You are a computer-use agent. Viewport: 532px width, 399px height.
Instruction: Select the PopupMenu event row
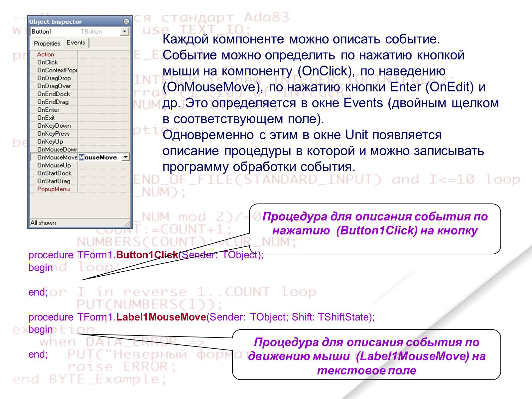coord(80,189)
